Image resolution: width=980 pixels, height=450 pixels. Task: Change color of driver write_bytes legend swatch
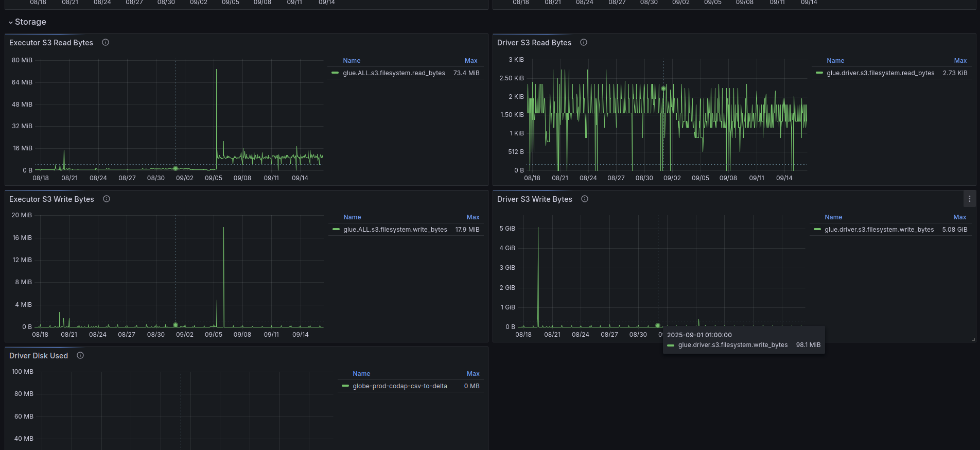click(817, 230)
